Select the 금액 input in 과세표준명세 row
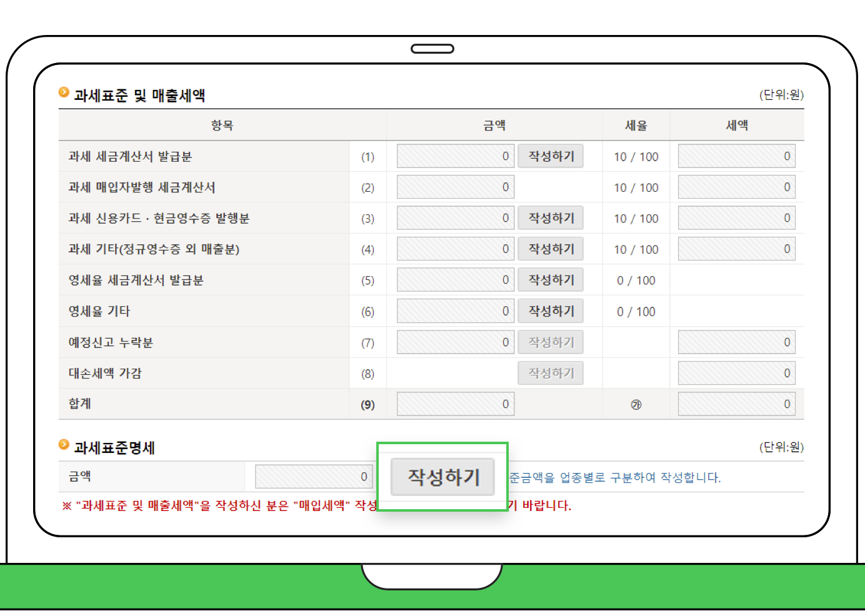The height and width of the screenshot is (616, 865). (x=314, y=475)
